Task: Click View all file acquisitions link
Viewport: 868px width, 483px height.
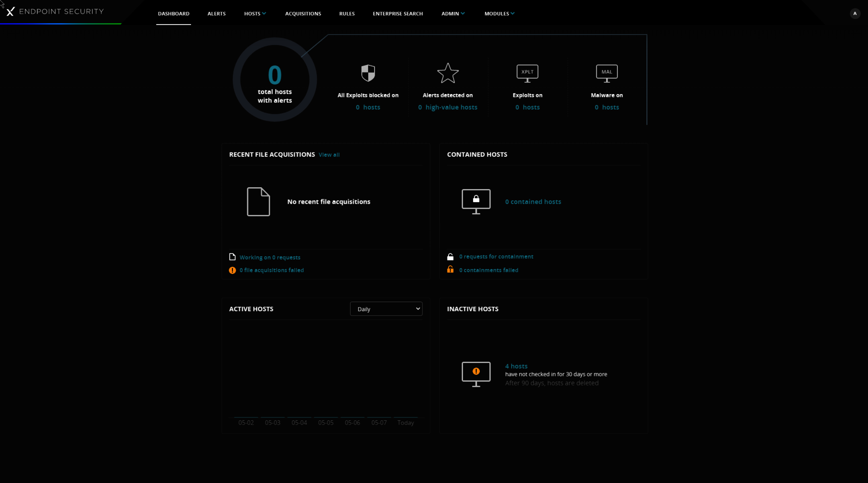Action: pyautogui.click(x=329, y=155)
